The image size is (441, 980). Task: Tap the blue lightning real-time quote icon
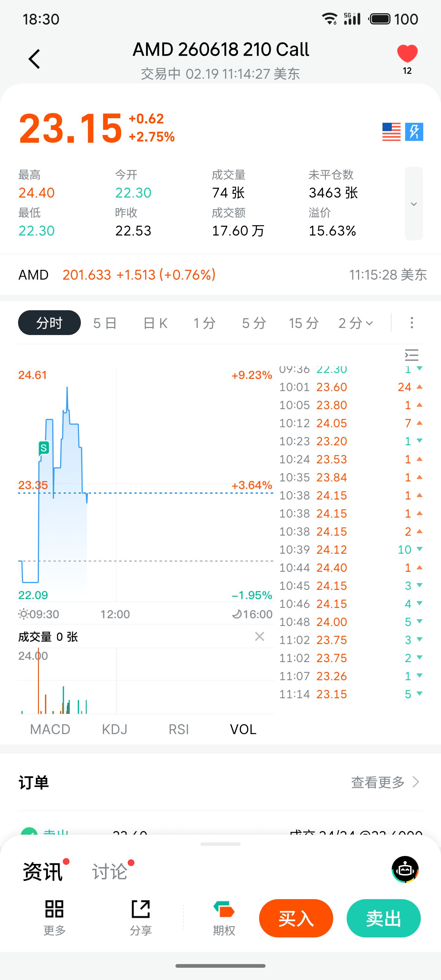[414, 132]
